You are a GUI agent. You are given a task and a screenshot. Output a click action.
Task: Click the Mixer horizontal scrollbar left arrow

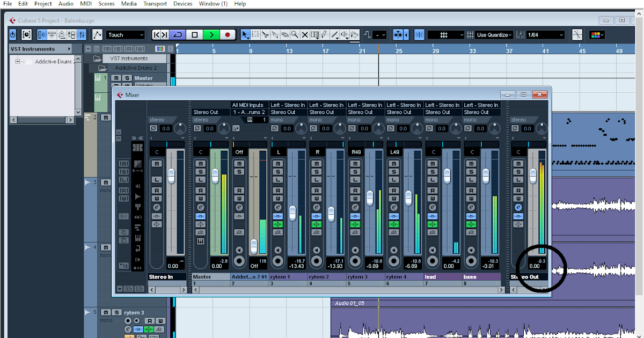(196, 290)
